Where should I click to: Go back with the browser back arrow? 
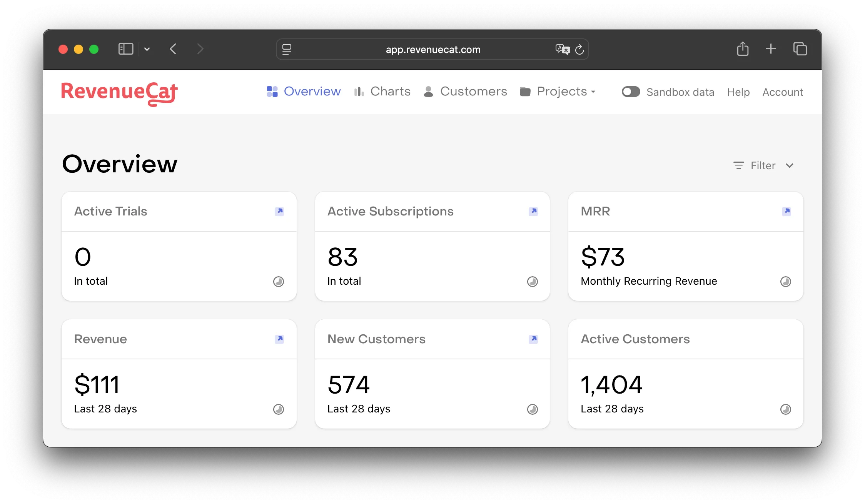click(173, 49)
